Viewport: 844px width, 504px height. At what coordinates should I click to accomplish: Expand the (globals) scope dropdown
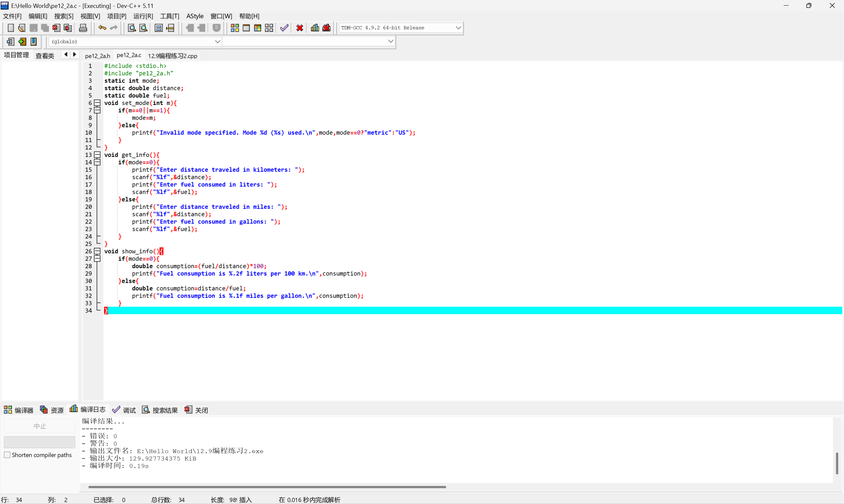coord(217,42)
